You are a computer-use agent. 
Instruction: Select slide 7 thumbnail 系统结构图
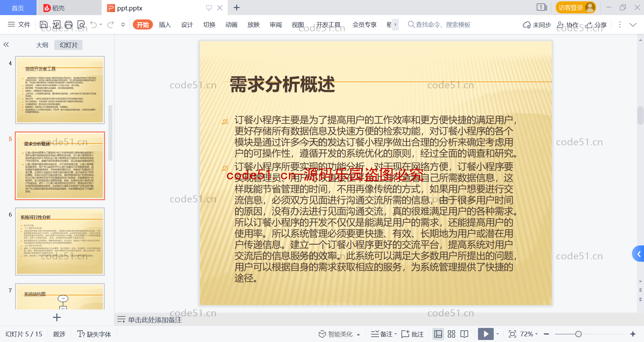click(60, 296)
